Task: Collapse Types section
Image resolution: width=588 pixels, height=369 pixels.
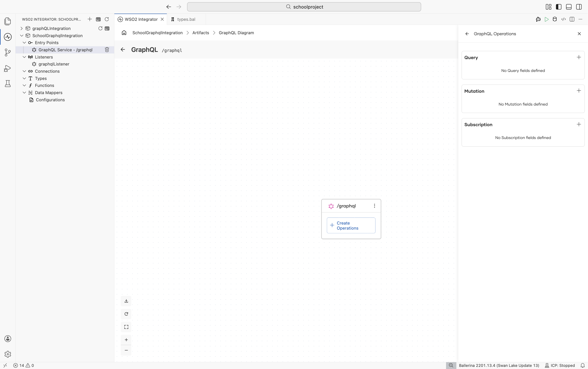Action: (24, 78)
